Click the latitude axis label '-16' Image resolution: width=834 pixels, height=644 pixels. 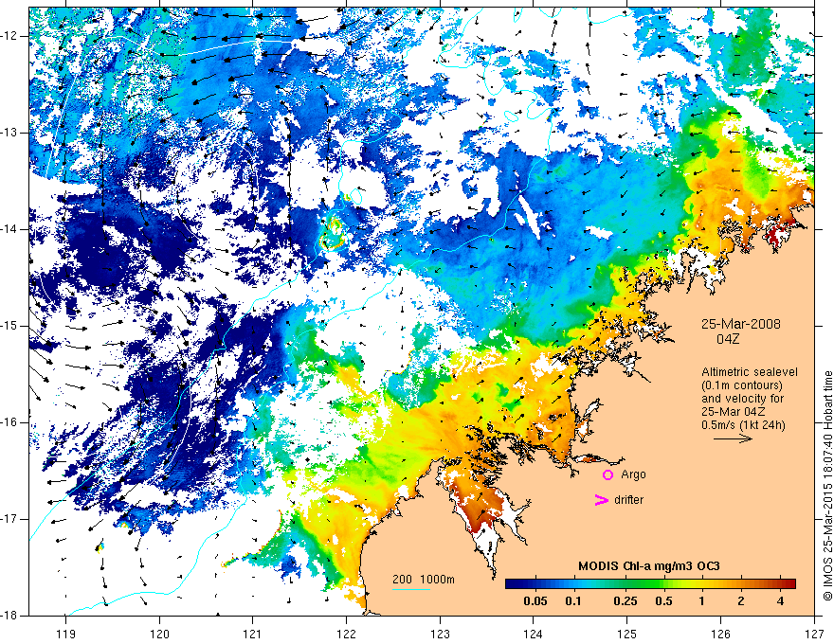pyautogui.click(x=10, y=422)
